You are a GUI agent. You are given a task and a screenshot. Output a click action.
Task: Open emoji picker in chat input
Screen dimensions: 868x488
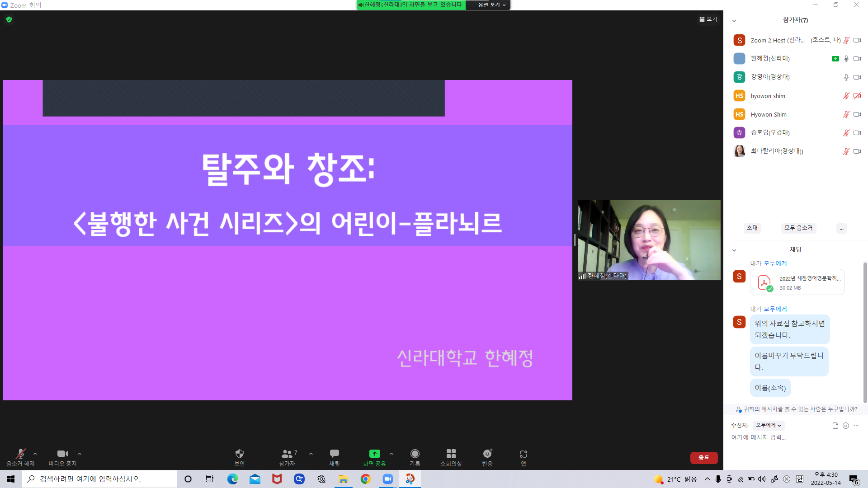coord(846,426)
